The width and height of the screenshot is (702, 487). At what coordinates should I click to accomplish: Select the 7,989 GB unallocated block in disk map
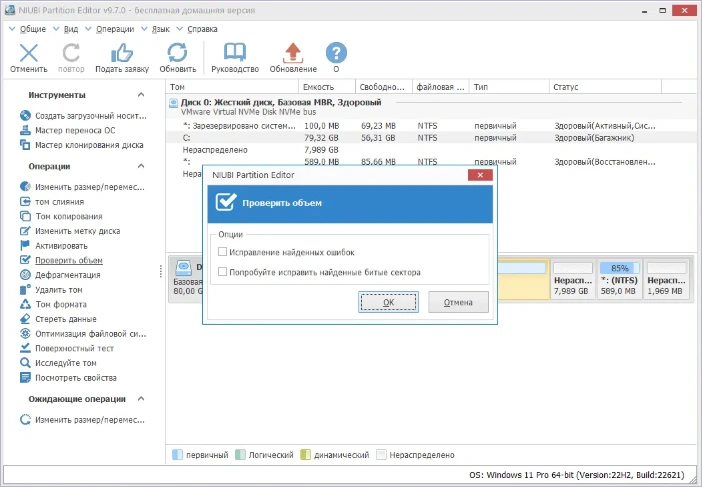573,279
